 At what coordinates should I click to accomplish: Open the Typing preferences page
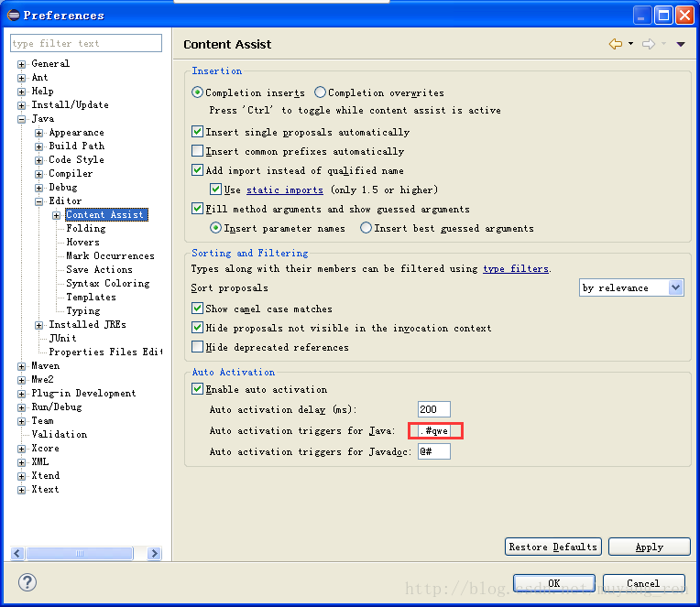coord(83,310)
